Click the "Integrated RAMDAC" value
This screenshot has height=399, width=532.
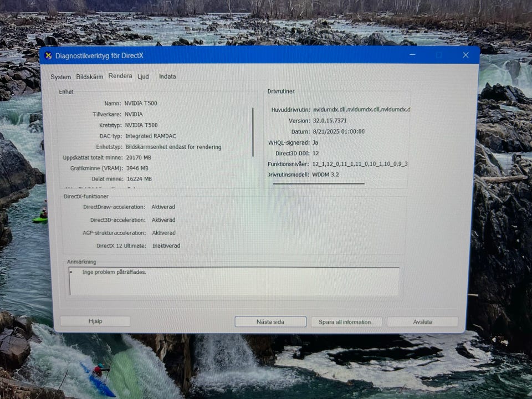pyautogui.click(x=151, y=136)
